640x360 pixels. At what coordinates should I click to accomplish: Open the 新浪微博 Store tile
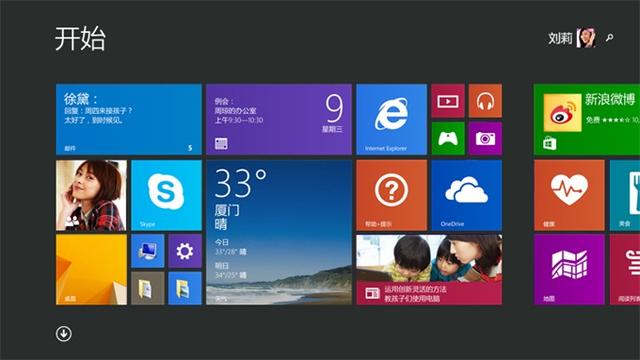(x=587, y=120)
